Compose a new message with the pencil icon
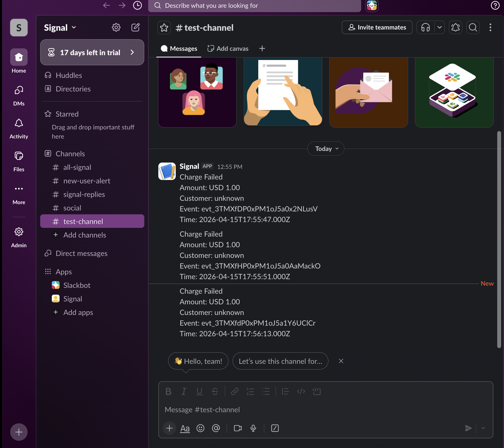The image size is (504, 448). tap(135, 27)
